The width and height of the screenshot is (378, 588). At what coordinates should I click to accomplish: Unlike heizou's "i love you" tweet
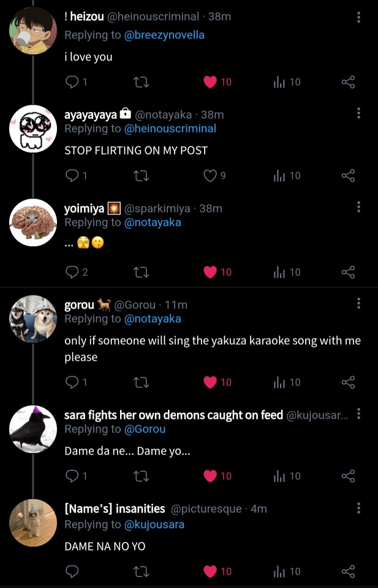[210, 82]
